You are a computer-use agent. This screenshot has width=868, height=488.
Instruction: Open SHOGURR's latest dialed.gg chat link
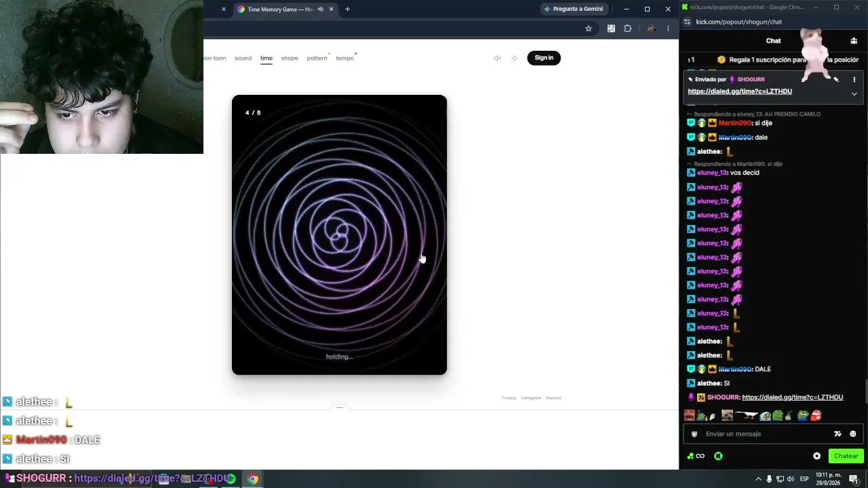[x=793, y=397]
